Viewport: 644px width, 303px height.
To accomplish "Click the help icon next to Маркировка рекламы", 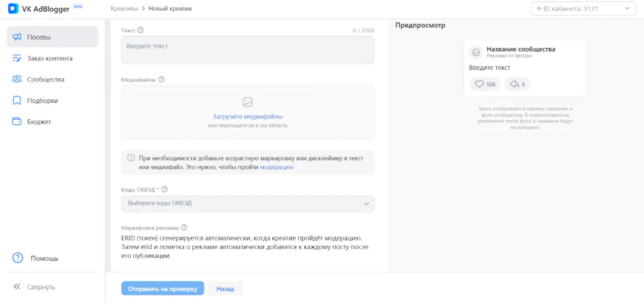I will point(184,227).
